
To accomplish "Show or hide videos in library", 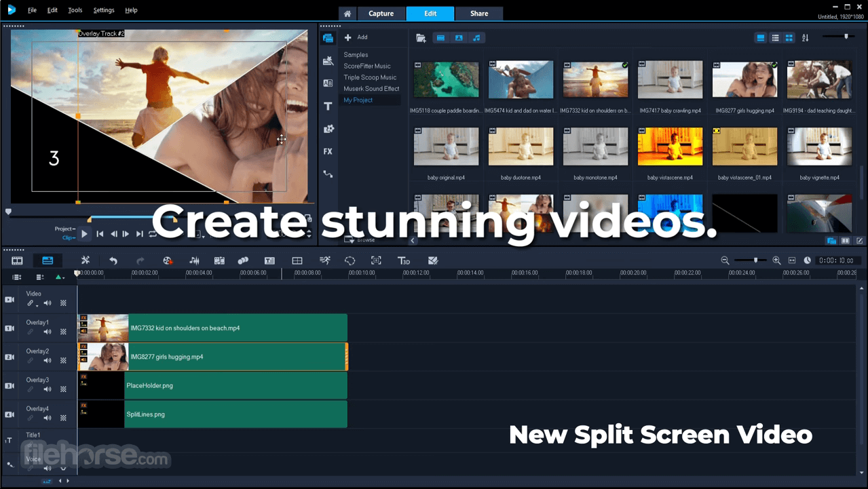I will (440, 38).
